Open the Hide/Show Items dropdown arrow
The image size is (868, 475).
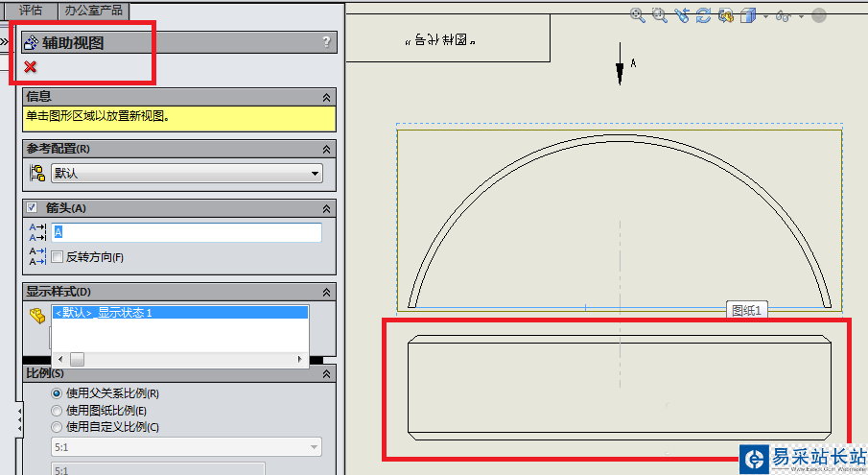801,16
